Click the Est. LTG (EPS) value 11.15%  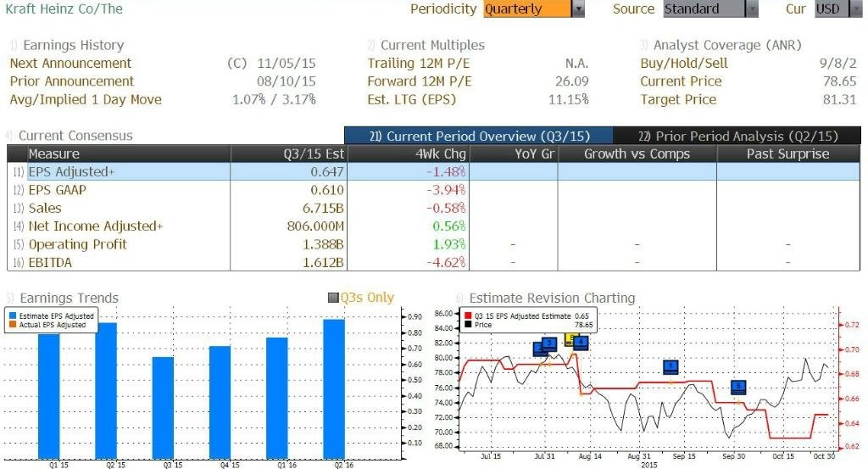tap(568, 100)
